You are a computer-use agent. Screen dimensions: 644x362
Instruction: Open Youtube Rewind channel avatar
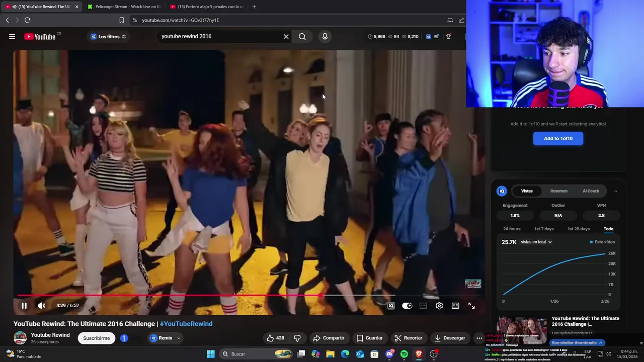(20, 338)
